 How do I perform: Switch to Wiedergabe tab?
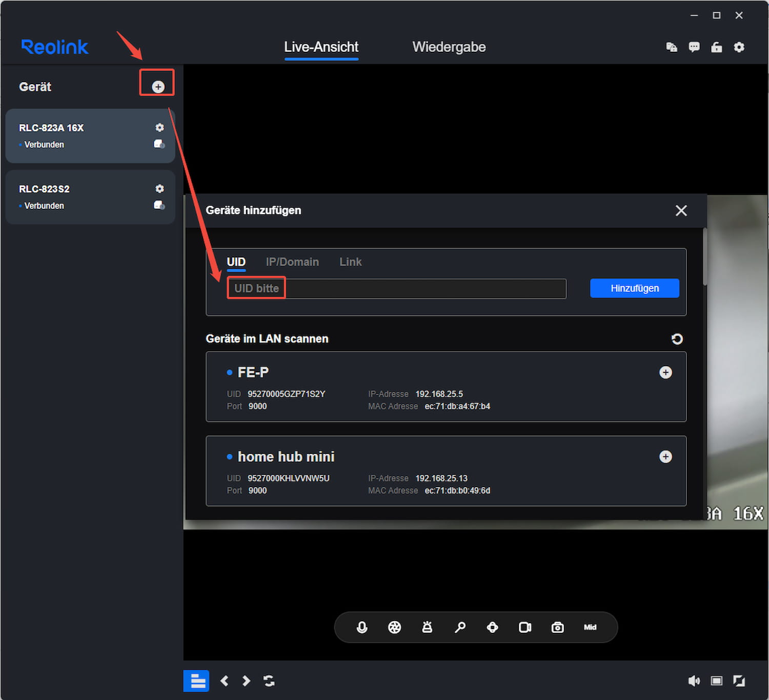[449, 47]
